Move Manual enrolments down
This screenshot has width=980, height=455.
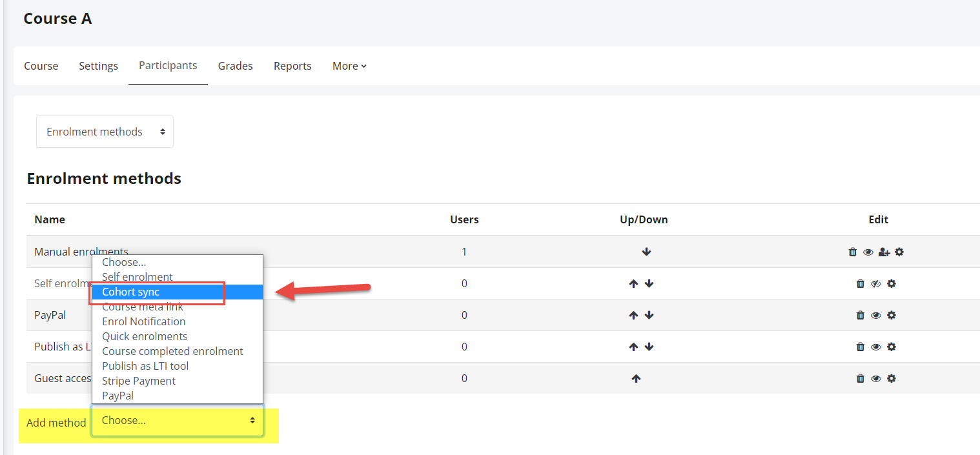(646, 252)
